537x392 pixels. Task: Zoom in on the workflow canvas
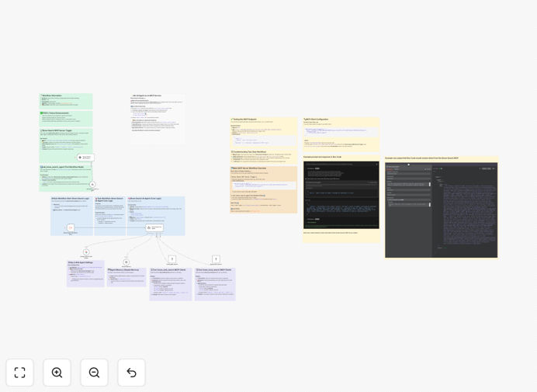click(x=57, y=373)
